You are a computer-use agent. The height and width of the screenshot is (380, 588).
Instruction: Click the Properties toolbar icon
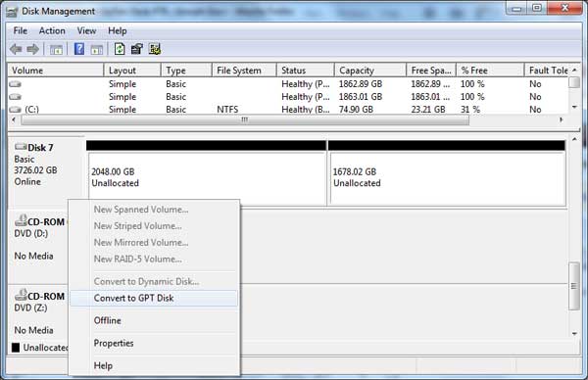[137, 49]
